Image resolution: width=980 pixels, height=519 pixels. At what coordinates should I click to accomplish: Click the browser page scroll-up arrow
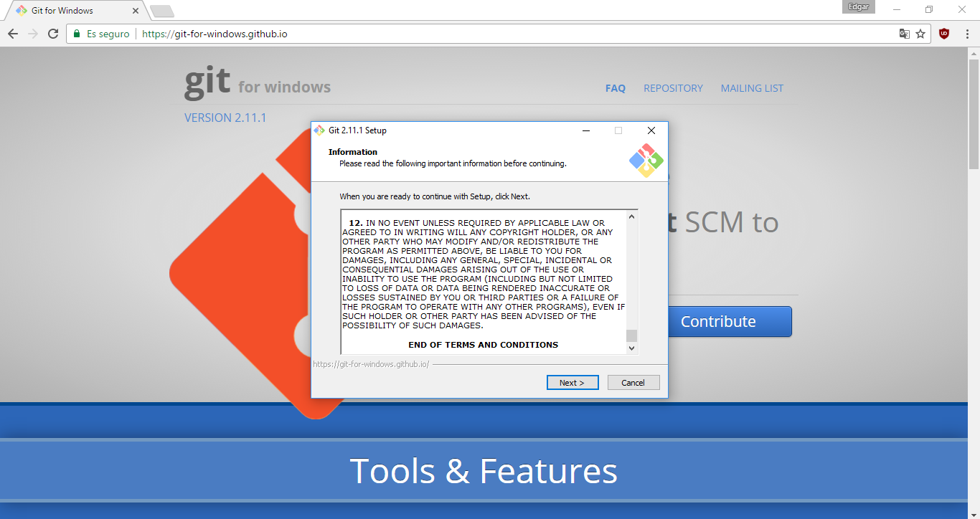click(974, 52)
